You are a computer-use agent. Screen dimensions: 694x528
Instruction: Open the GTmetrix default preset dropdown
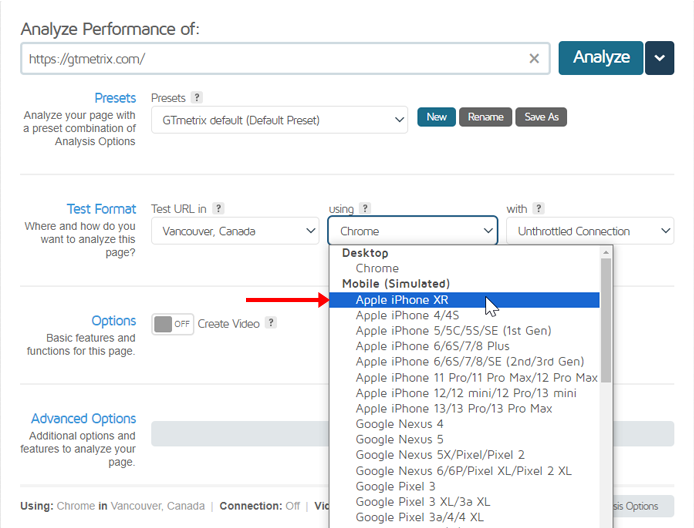click(279, 120)
